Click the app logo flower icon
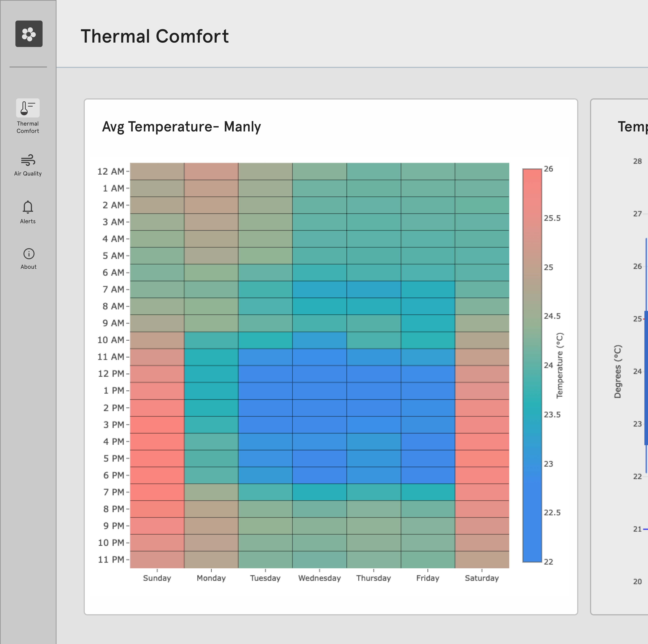 [x=29, y=34]
